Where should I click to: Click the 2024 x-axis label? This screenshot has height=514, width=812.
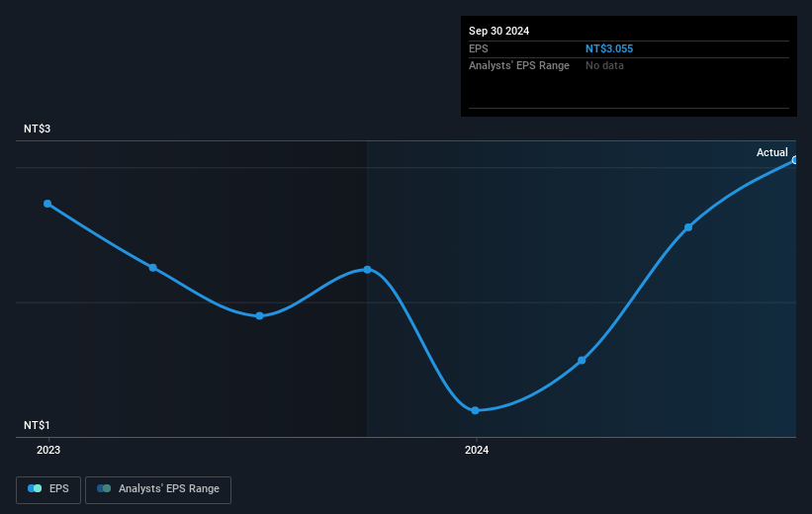(x=477, y=450)
